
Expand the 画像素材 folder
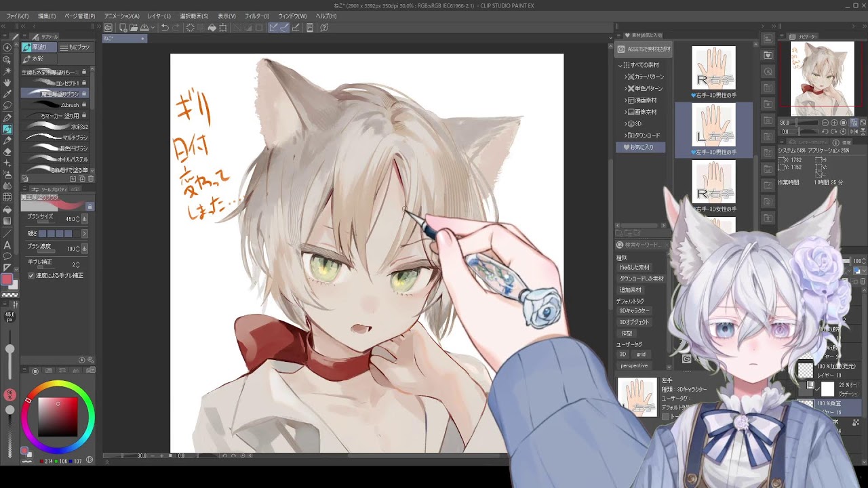click(626, 112)
